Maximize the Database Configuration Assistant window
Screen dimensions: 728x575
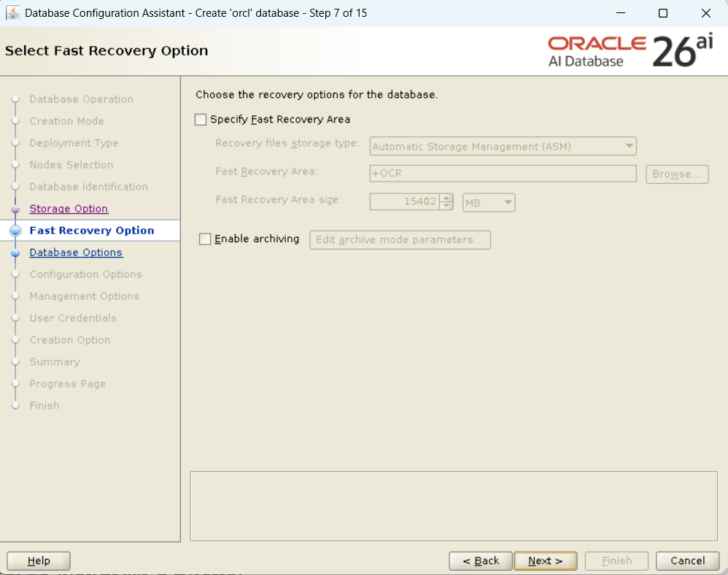pyautogui.click(x=662, y=13)
